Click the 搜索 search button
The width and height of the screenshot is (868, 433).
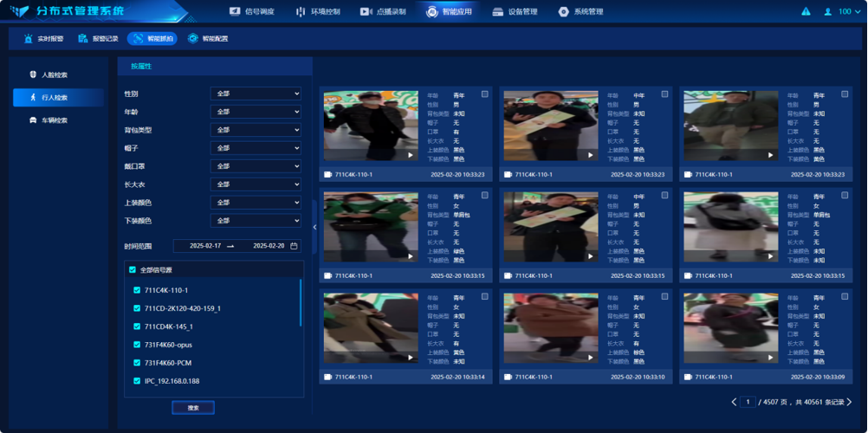[x=192, y=407]
